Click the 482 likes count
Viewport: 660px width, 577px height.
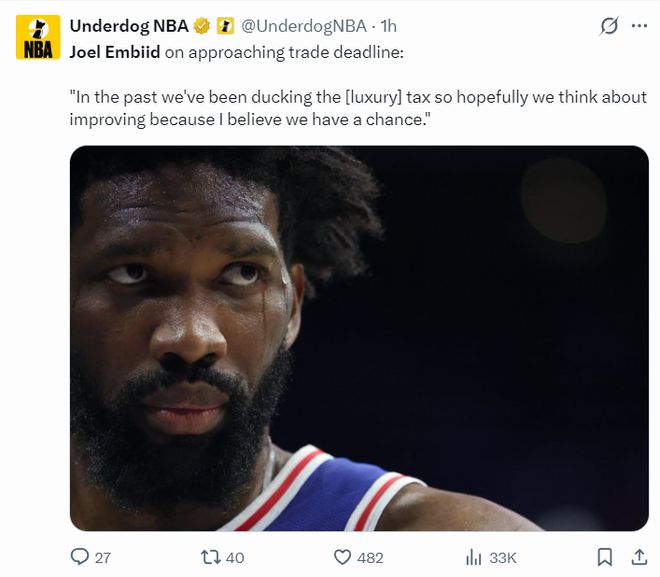(370, 558)
